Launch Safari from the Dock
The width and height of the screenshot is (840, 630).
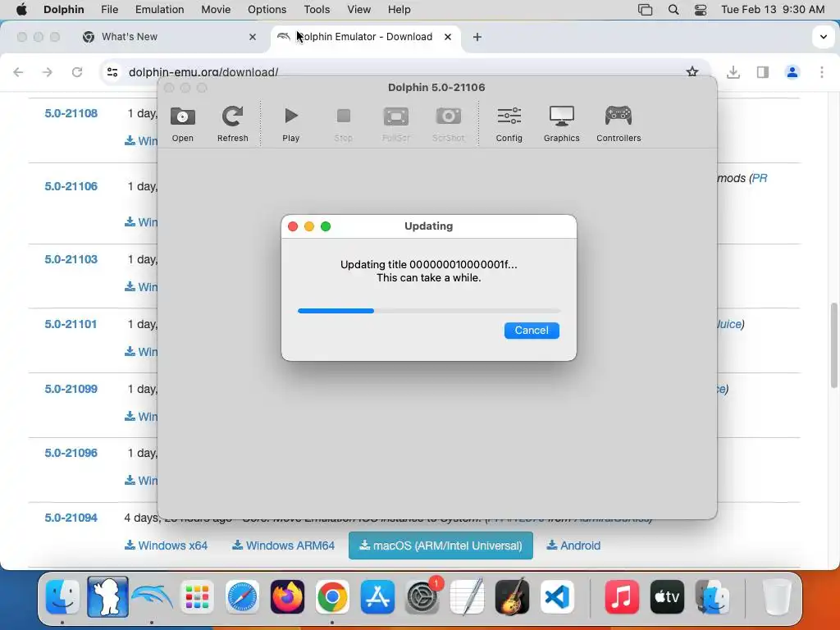tap(242, 597)
